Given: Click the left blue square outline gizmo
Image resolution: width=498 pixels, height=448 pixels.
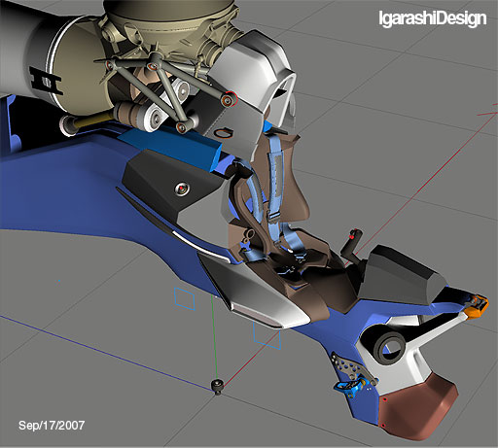Looking at the screenshot, I should [x=185, y=298].
